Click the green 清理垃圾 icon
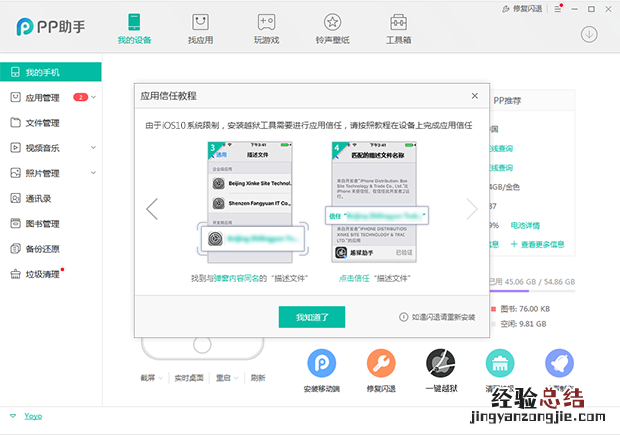Screen dimensions: 620x435 500,363
